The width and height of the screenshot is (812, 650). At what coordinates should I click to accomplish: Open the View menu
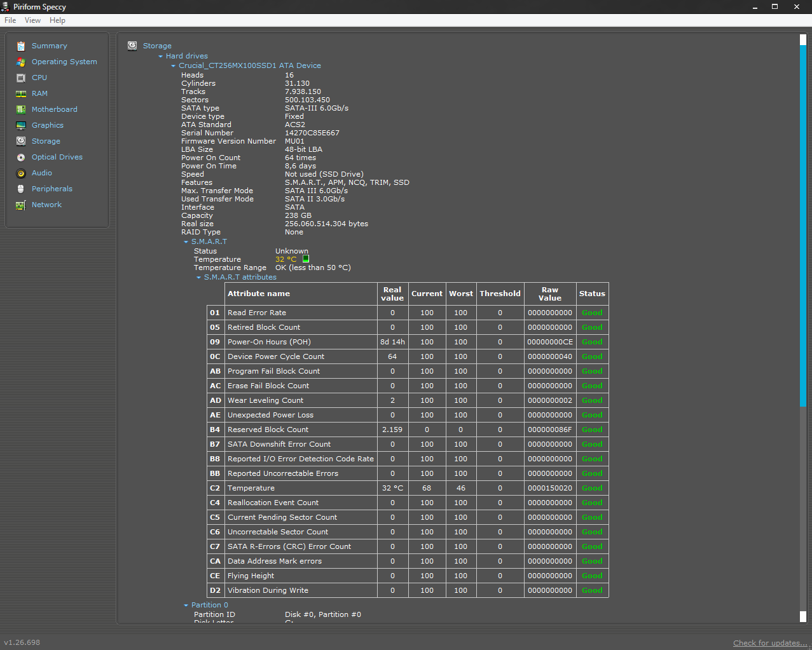tap(32, 20)
